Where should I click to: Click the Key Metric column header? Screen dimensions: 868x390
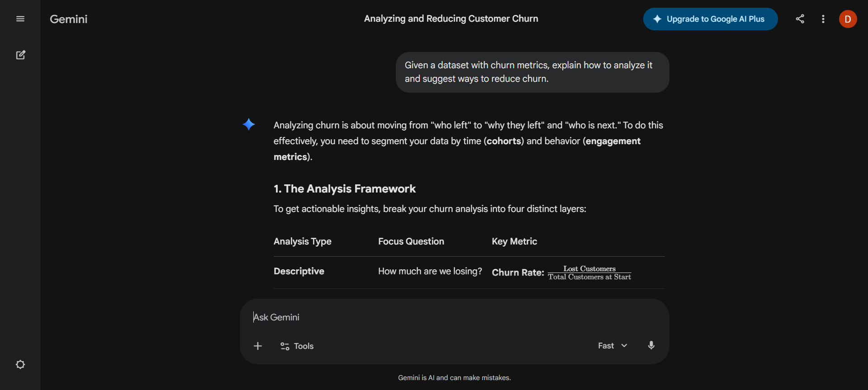pyautogui.click(x=514, y=241)
